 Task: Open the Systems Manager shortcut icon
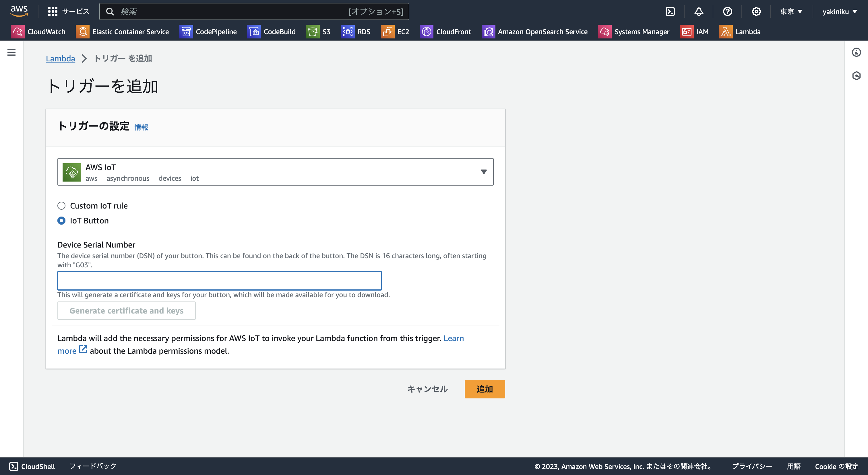[605, 32]
